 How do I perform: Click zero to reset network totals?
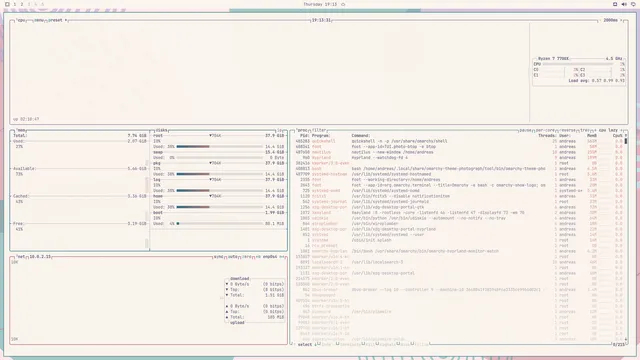[x=247, y=257]
